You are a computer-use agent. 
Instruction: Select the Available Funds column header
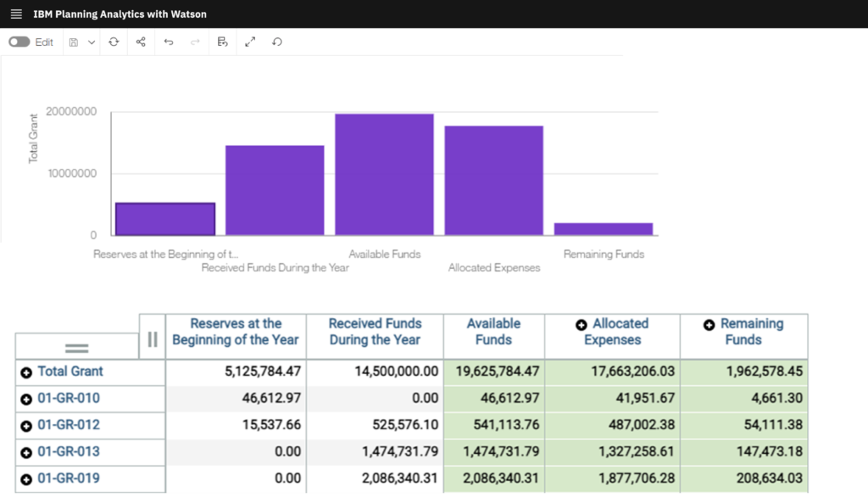(493, 332)
